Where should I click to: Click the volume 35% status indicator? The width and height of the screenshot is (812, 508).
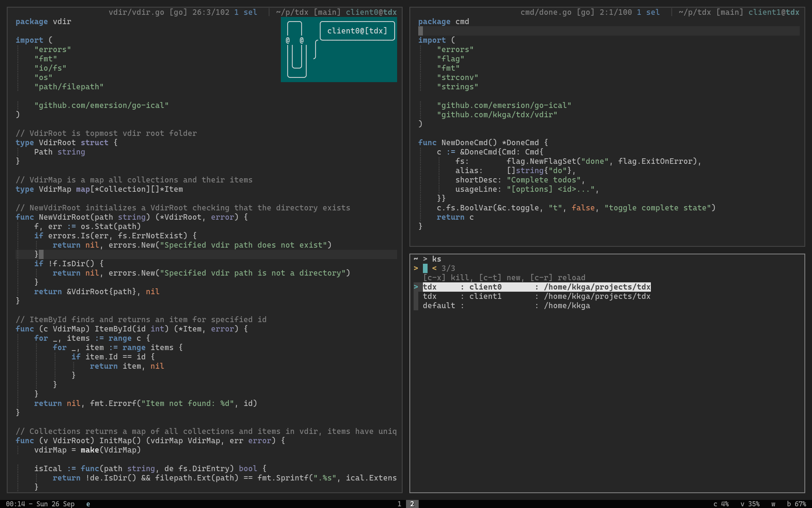pyautogui.click(x=749, y=504)
